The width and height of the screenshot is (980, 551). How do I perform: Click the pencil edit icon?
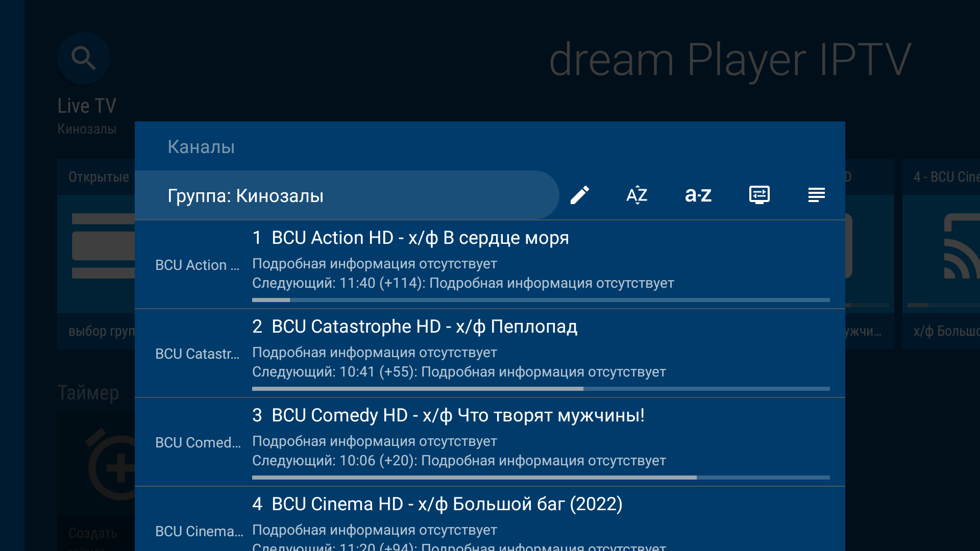coord(580,195)
